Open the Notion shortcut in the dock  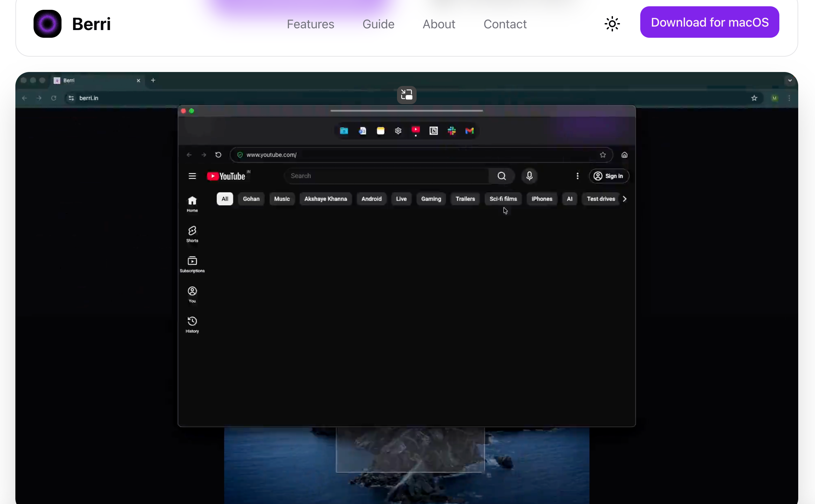coord(433,131)
